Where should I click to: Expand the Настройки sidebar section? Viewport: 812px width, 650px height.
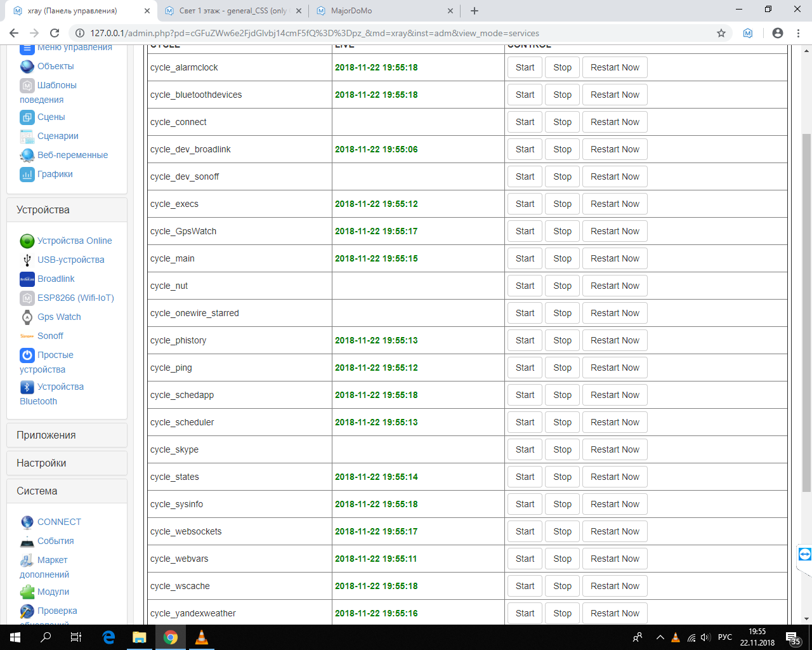(67, 463)
